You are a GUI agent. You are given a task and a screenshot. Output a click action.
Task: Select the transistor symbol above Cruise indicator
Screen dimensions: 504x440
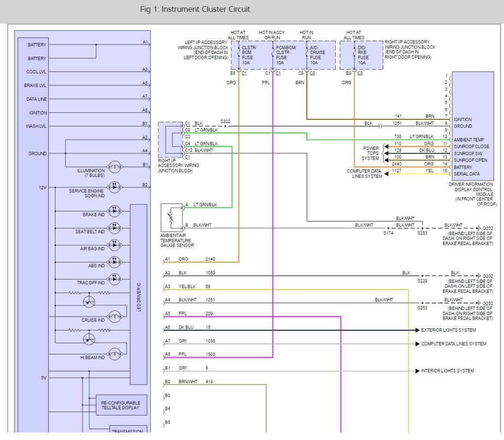click(x=89, y=301)
